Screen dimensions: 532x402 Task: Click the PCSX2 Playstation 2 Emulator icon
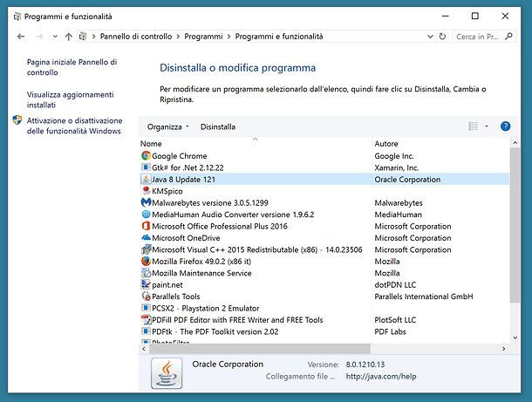(146, 308)
